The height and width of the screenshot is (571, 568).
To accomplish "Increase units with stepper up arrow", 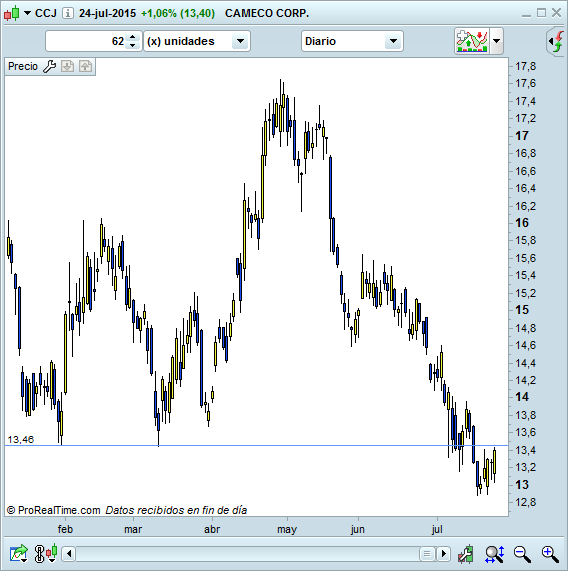I will pos(133,37).
